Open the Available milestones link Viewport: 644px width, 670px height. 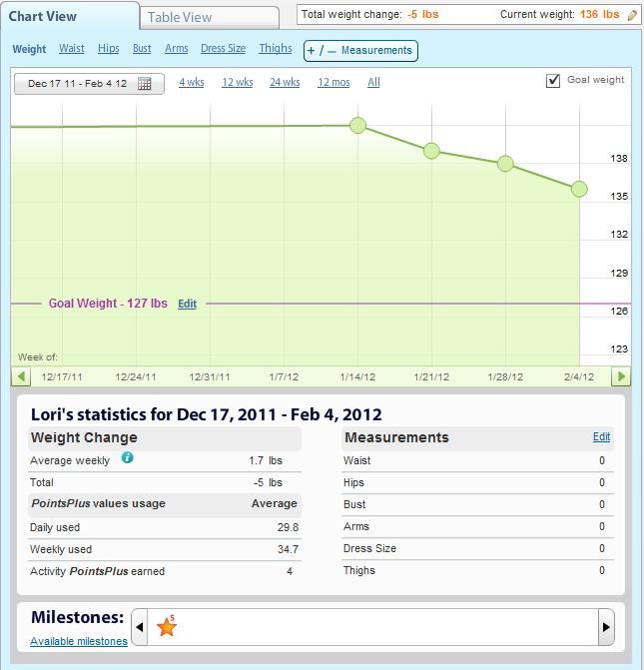pos(79,641)
